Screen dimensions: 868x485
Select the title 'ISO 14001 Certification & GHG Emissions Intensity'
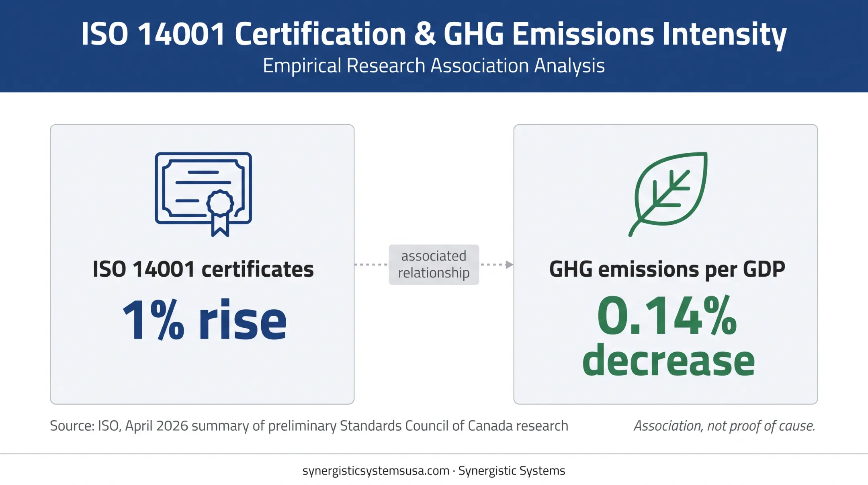pyautogui.click(x=434, y=34)
